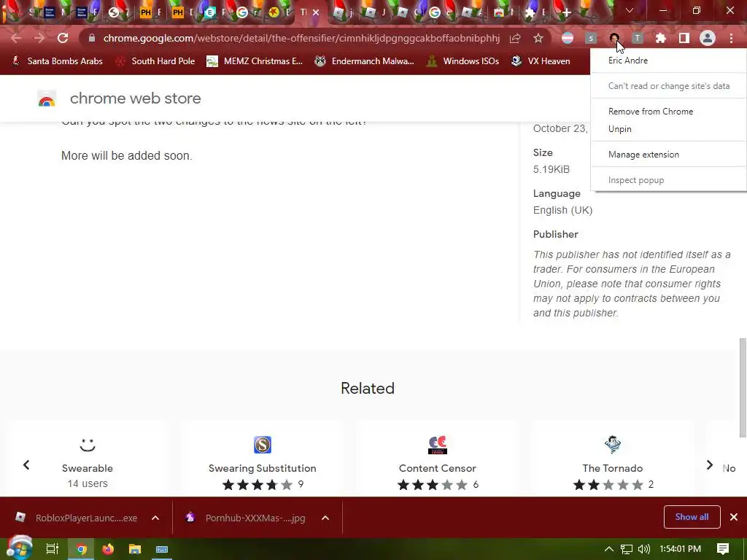Open Task View on the taskbar
Screen dimensions: 747x560
53,549
